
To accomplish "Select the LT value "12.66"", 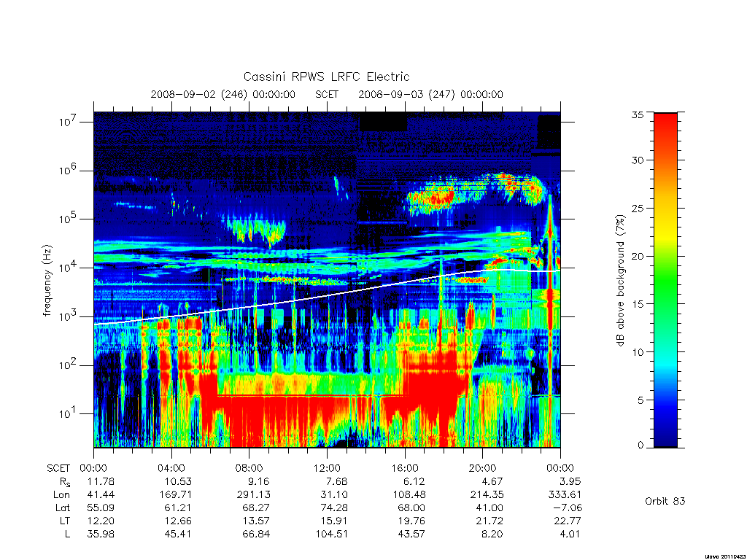I will point(178,521).
